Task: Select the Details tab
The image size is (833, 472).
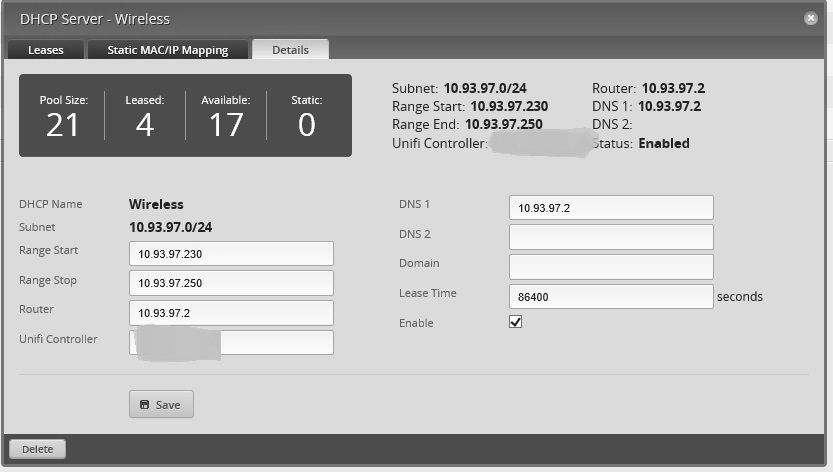Action: coord(290,50)
